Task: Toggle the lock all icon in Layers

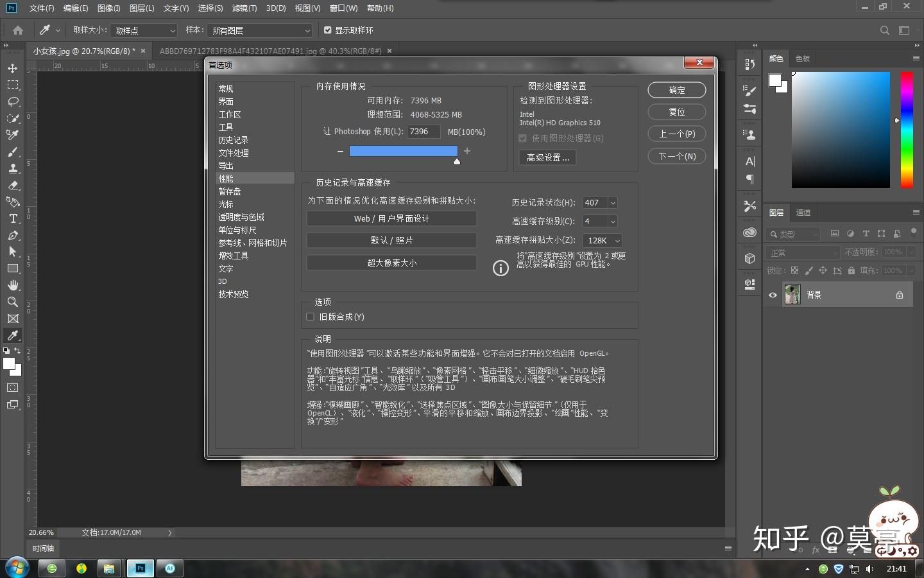Action: point(851,270)
